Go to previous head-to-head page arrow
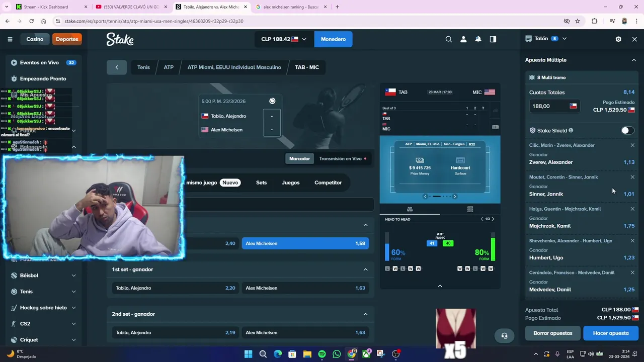Viewport: 644px width, 362px height. click(x=482, y=219)
